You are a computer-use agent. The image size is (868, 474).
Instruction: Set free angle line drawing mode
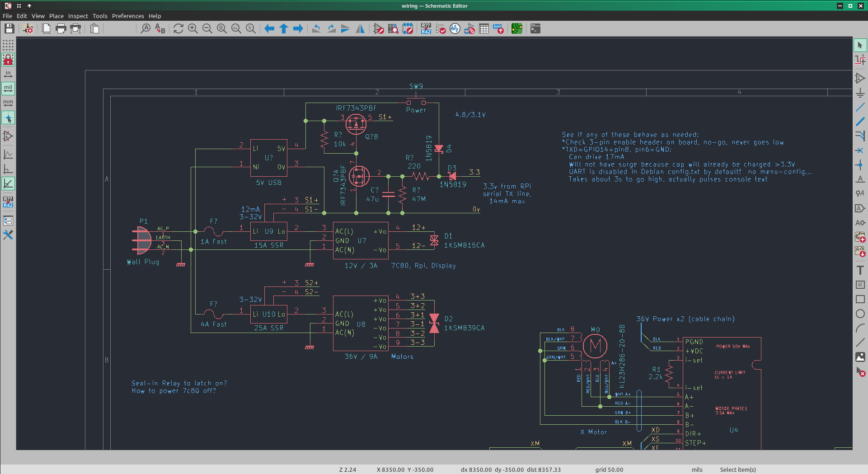(8, 155)
